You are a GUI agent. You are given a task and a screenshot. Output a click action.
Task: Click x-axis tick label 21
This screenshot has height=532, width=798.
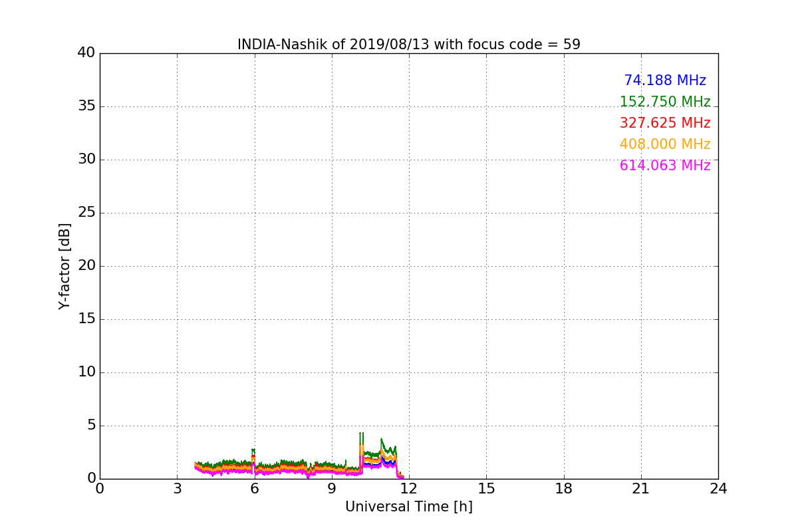641,489
